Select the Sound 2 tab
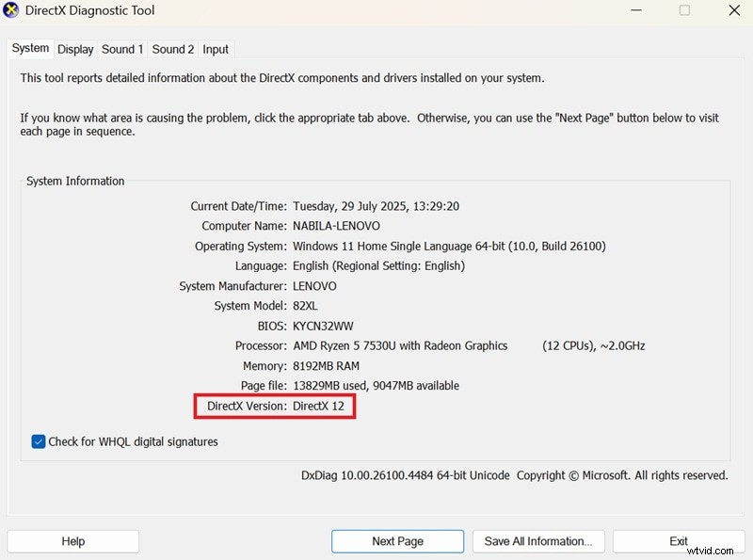Viewport: 753px width, 560px height. point(172,49)
